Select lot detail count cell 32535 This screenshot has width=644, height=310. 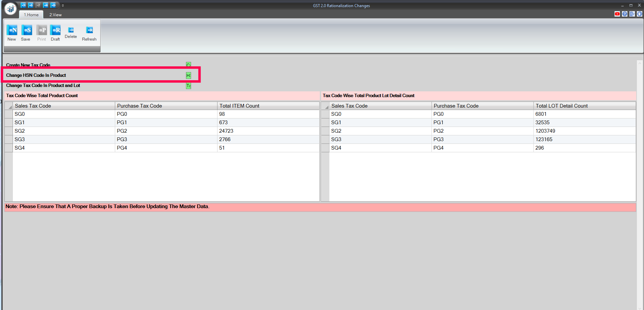click(x=585, y=123)
